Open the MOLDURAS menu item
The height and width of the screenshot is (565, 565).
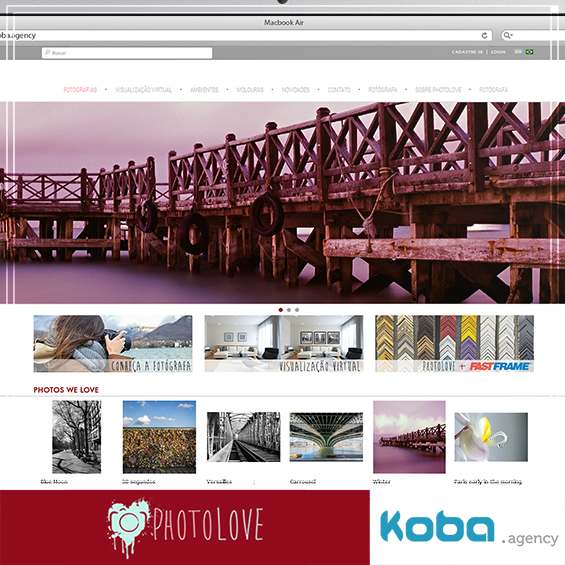coord(250,90)
